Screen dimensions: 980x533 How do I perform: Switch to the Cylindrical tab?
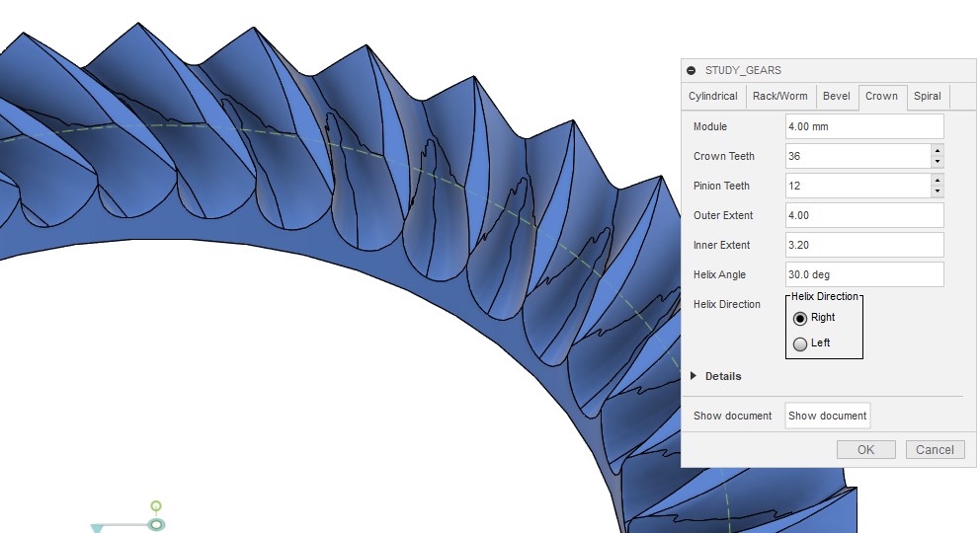click(712, 97)
